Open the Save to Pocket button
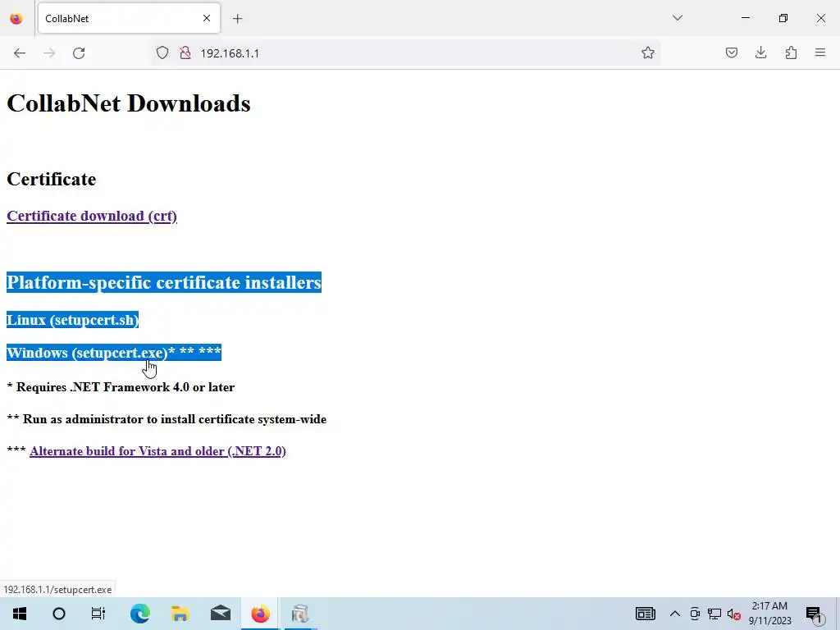The width and height of the screenshot is (840, 630). (x=731, y=52)
